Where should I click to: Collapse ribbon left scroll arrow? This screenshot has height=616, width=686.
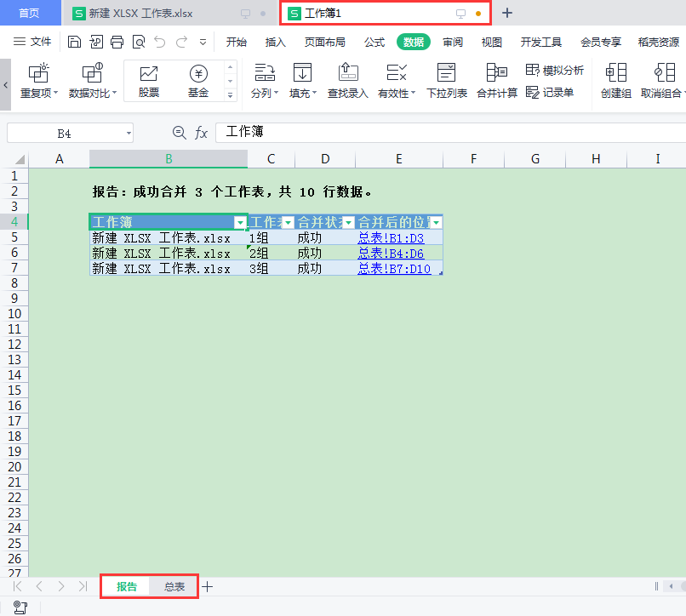pyautogui.click(x=5, y=85)
